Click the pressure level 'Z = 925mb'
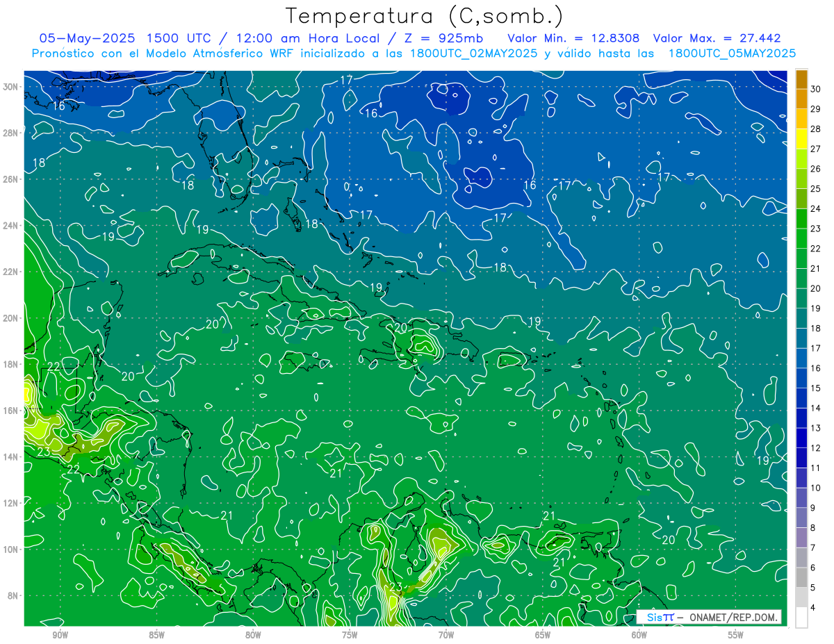The image size is (834, 644). tap(442, 38)
